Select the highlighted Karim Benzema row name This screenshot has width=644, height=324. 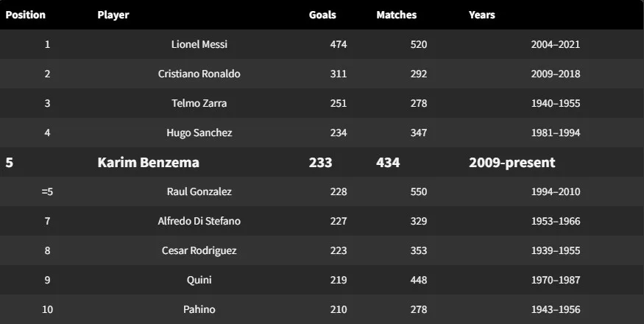(148, 163)
